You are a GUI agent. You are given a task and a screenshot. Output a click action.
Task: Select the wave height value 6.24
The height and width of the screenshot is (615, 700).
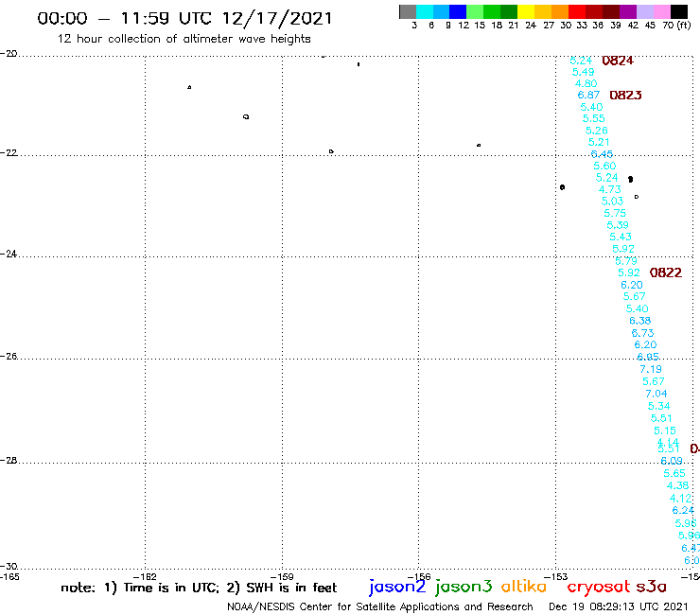(684, 510)
